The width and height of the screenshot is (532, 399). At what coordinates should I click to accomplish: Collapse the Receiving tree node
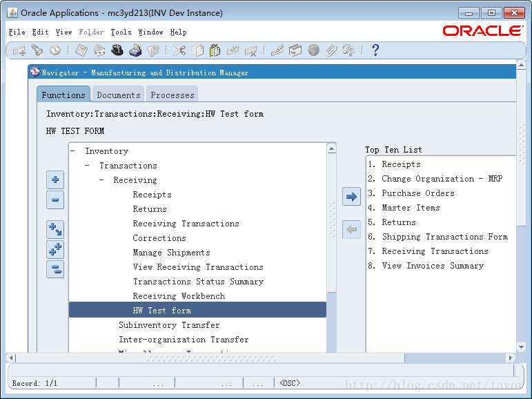coord(101,180)
